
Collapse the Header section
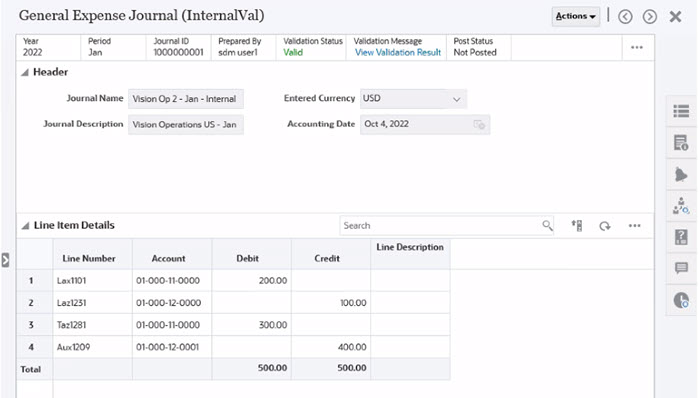pyautogui.click(x=25, y=72)
